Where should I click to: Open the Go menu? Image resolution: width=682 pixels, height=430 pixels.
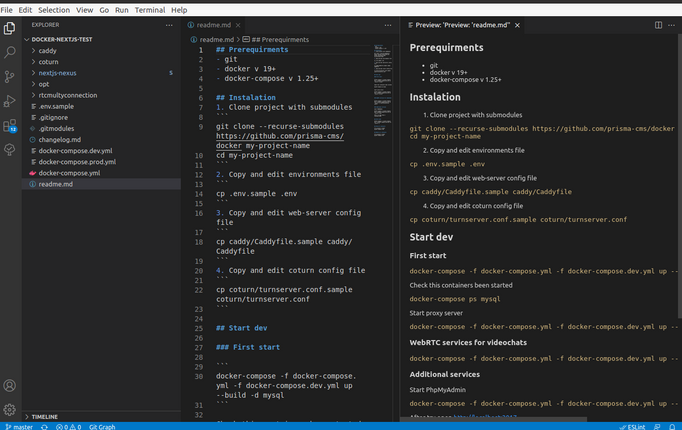tap(104, 10)
